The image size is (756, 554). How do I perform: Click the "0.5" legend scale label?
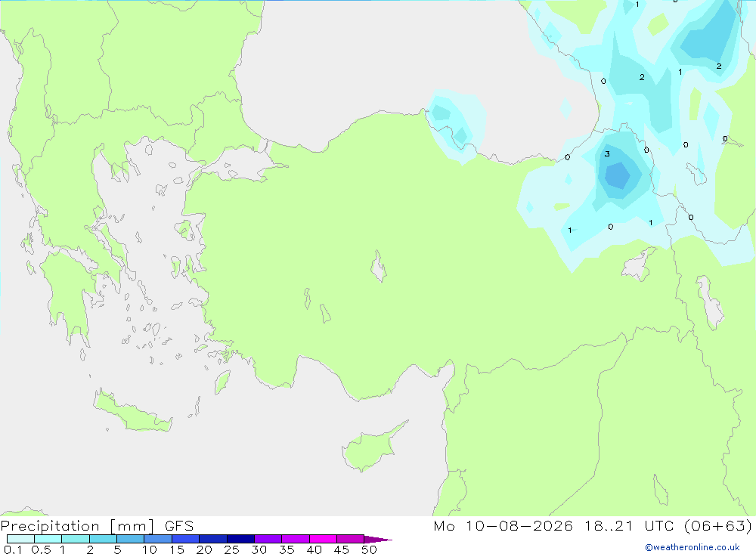[41, 549]
